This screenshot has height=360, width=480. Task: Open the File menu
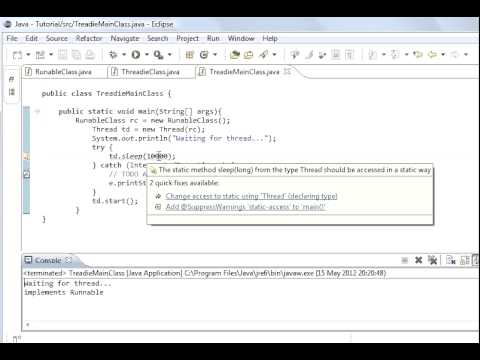pyautogui.click(x=12, y=38)
